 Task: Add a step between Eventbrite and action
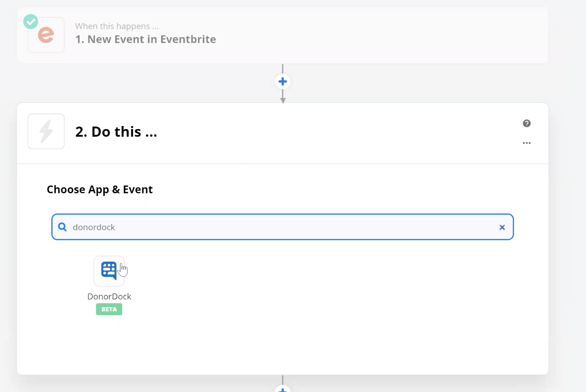click(x=282, y=81)
